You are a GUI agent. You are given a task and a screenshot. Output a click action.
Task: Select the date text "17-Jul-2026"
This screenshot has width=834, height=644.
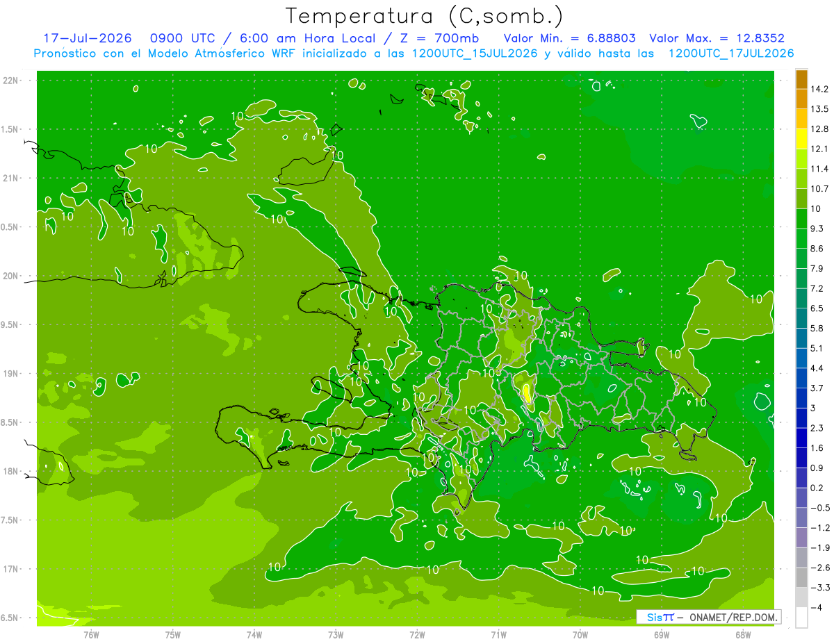point(87,38)
